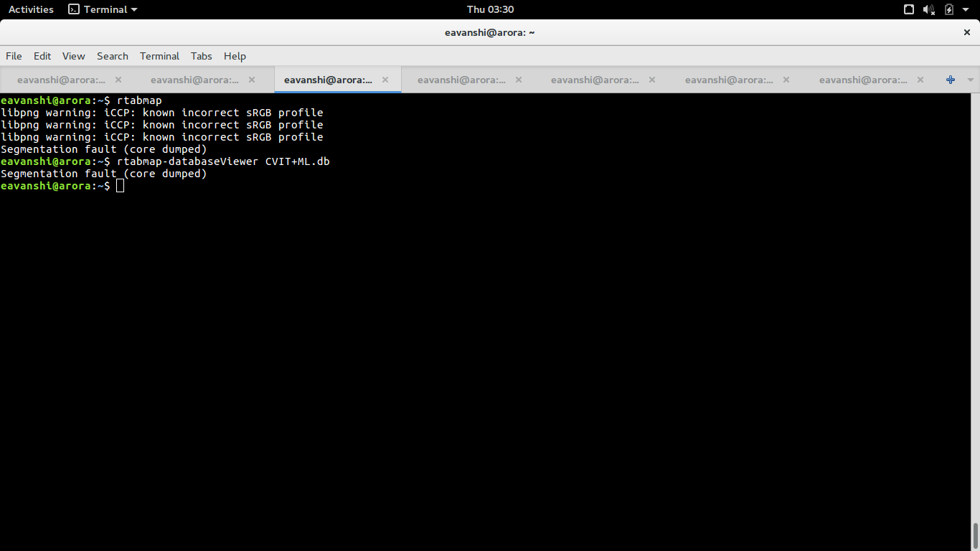Expand the tab list dropdown arrow
This screenshot has height=551, width=980.
(971, 80)
